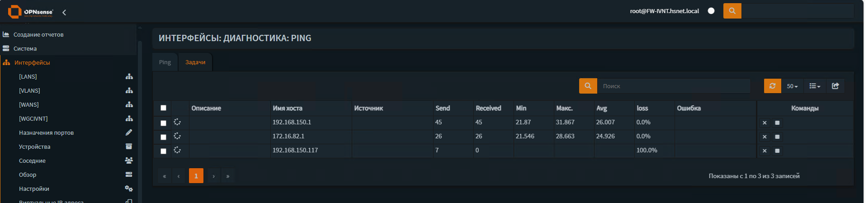Toggle the theme switch near username
Screen dimensions: 868x203
711,11
